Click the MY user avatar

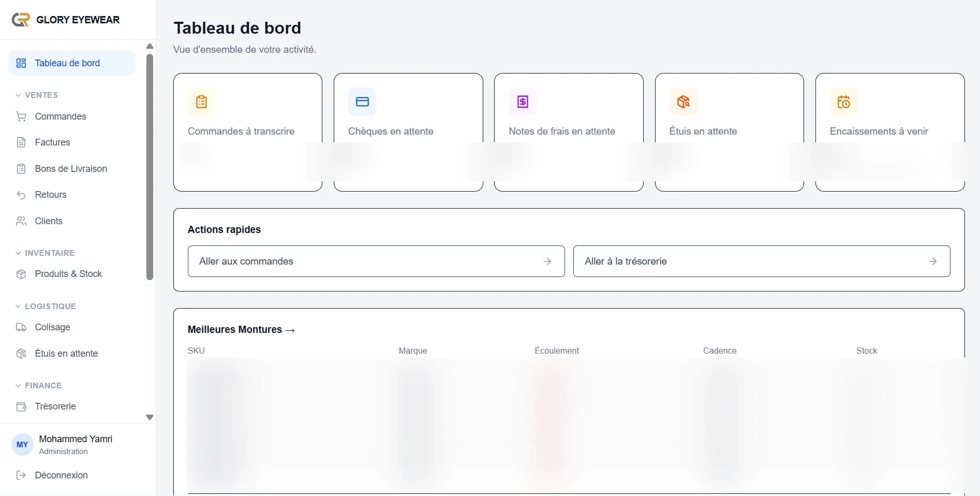pos(22,445)
